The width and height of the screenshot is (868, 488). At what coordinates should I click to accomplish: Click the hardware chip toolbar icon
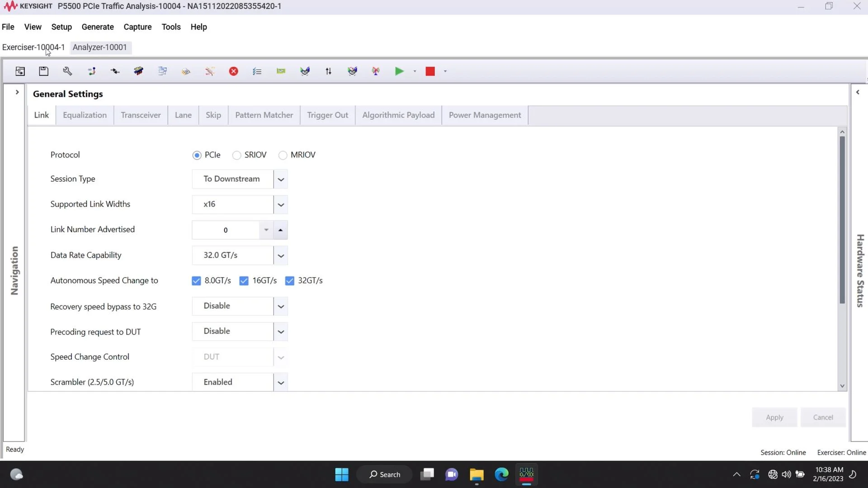click(x=138, y=71)
